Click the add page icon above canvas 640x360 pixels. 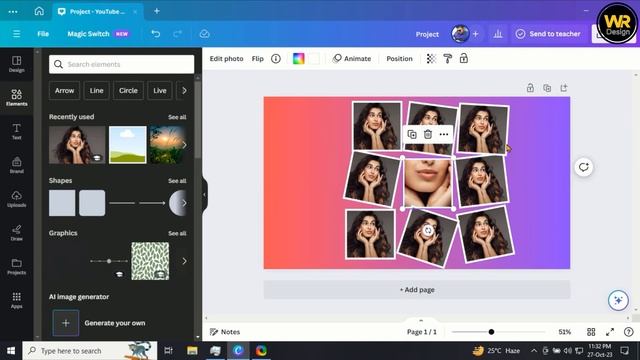pyautogui.click(x=564, y=88)
